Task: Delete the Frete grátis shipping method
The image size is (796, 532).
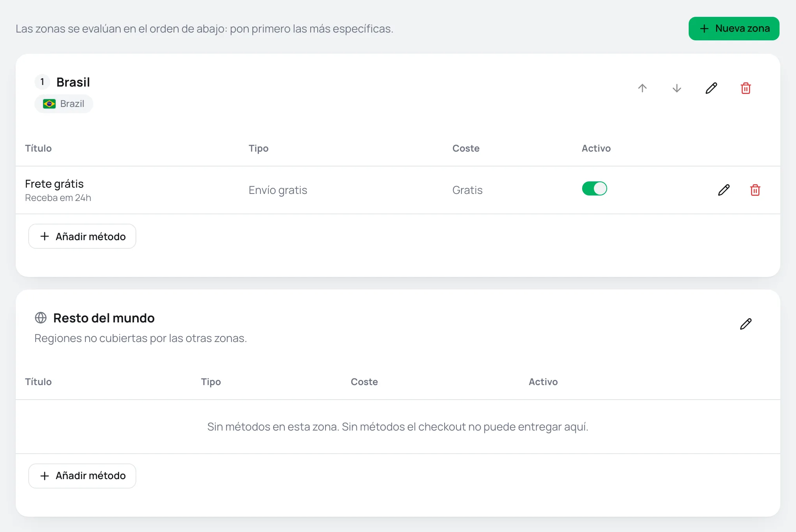Action: click(755, 190)
